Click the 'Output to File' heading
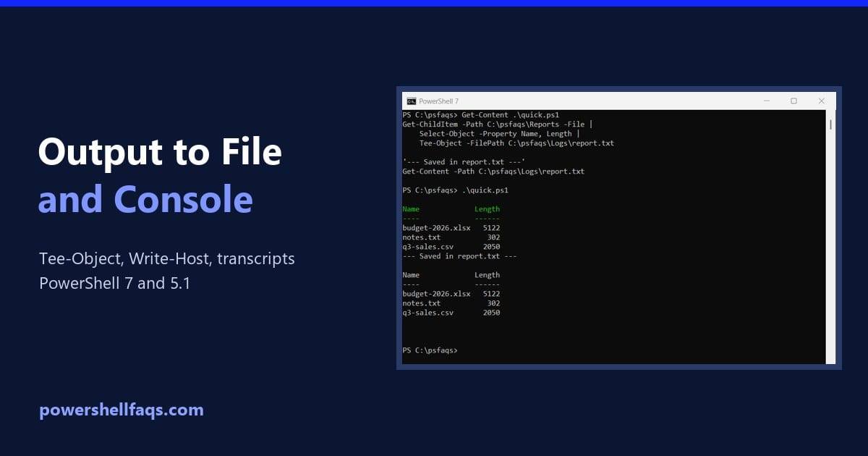This screenshot has height=456, width=868. [160, 153]
